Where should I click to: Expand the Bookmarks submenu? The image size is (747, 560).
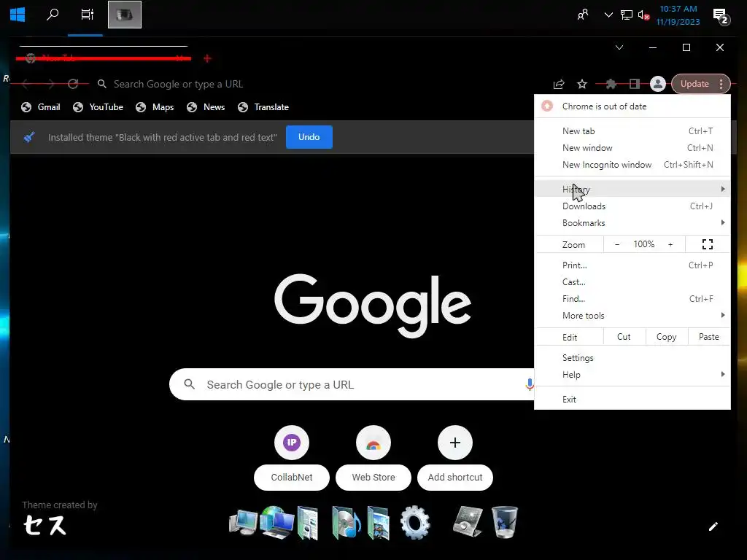[x=632, y=223]
